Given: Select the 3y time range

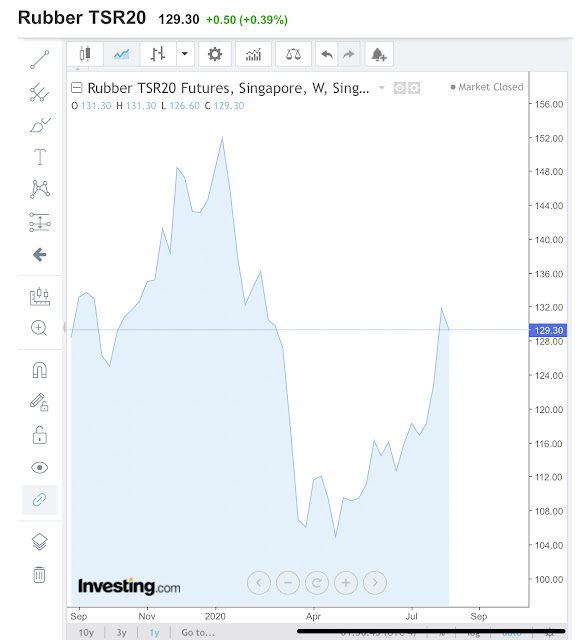Looking at the screenshot, I should click(x=121, y=633).
